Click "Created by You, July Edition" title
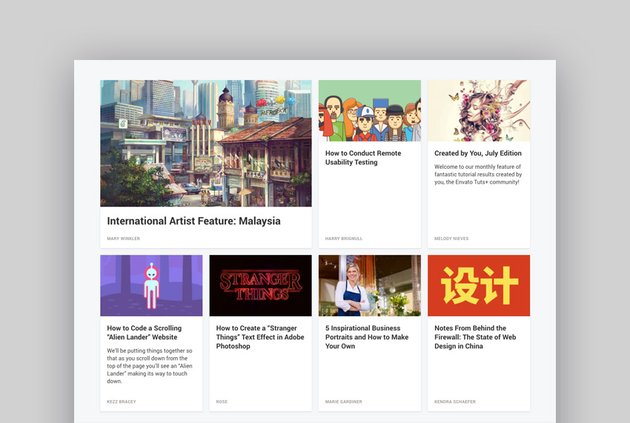 [478, 153]
